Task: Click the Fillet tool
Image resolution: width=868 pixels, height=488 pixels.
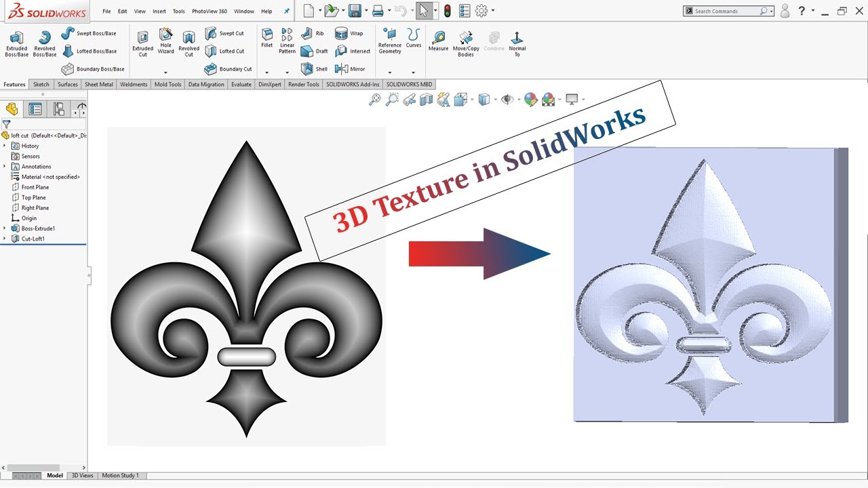Action: point(267,39)
